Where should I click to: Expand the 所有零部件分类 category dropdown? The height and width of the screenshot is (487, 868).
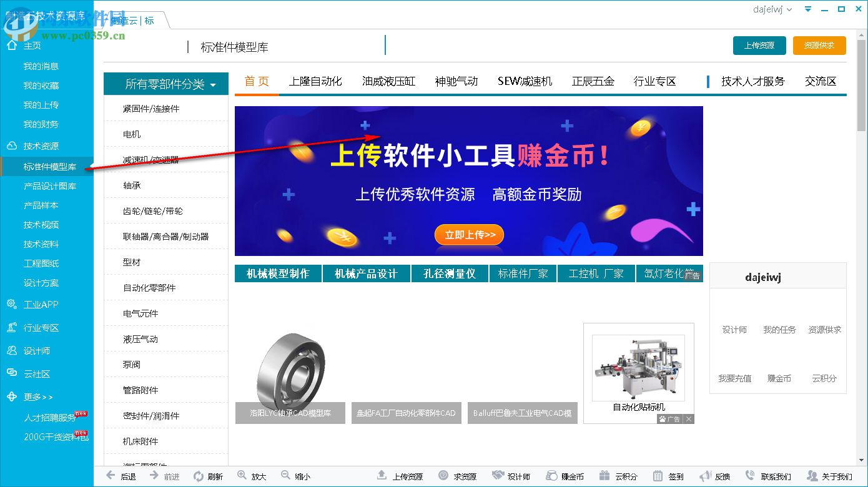[x=165, y=83]
